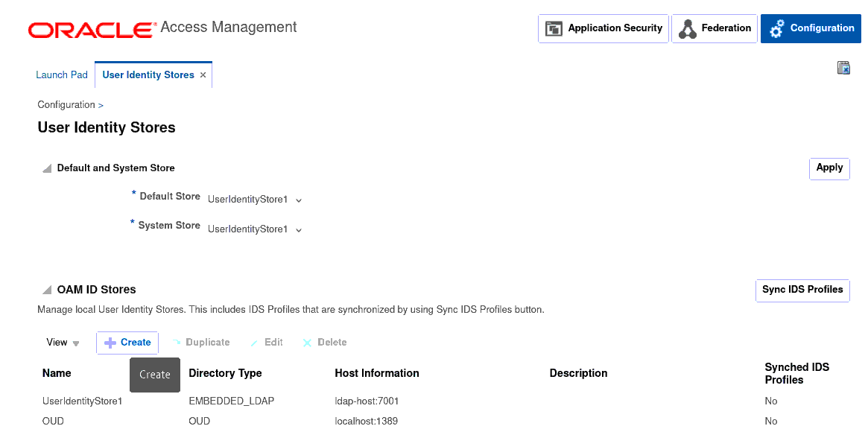Create a new ID store

[127, 343]
